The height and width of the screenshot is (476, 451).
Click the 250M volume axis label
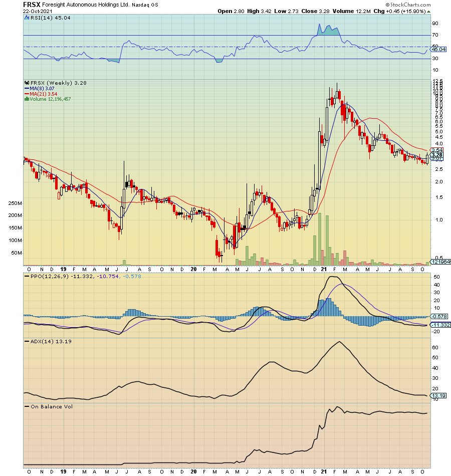[x=15, y=203]
